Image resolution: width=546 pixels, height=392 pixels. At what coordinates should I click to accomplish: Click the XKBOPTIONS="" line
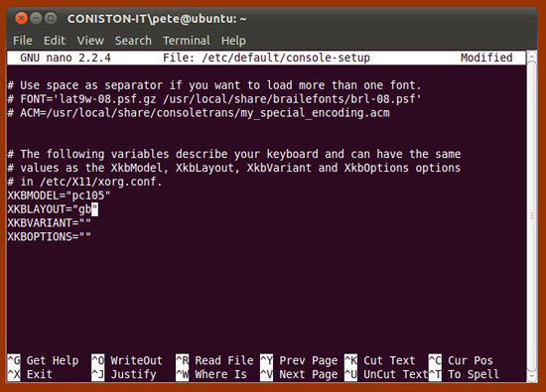click(49, 237)
